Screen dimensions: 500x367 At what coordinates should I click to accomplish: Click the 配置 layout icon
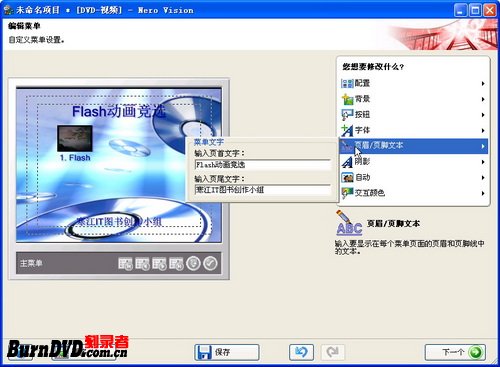point(347,83)
